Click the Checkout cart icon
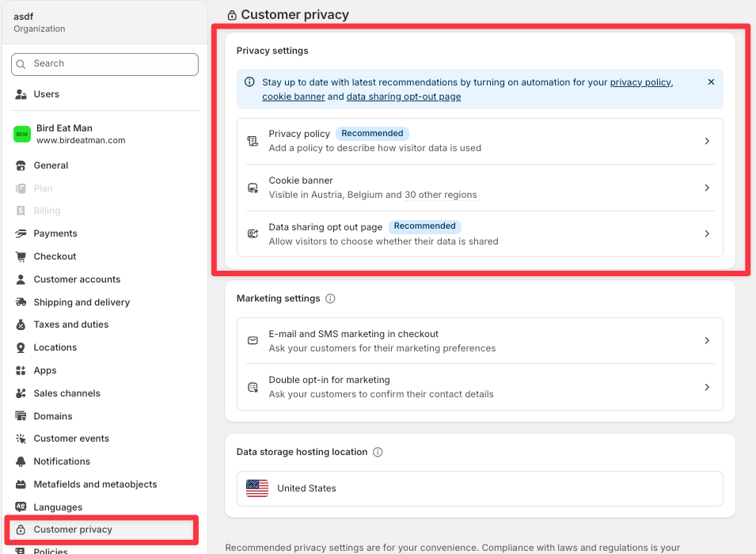This screenshot has height=554, width=756. coord(21,256)
